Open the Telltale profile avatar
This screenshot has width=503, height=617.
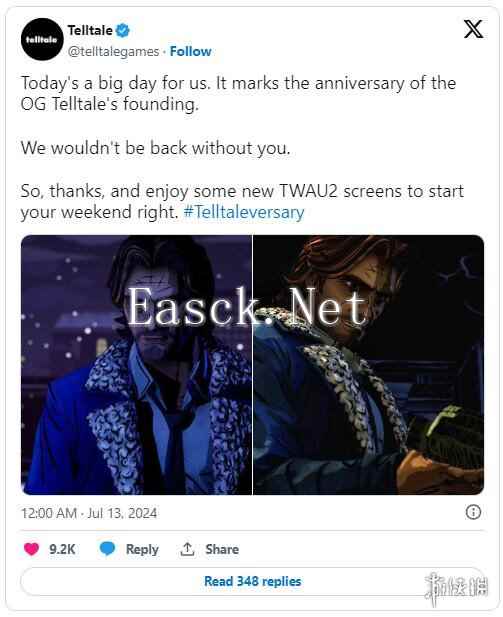(42, 39)
